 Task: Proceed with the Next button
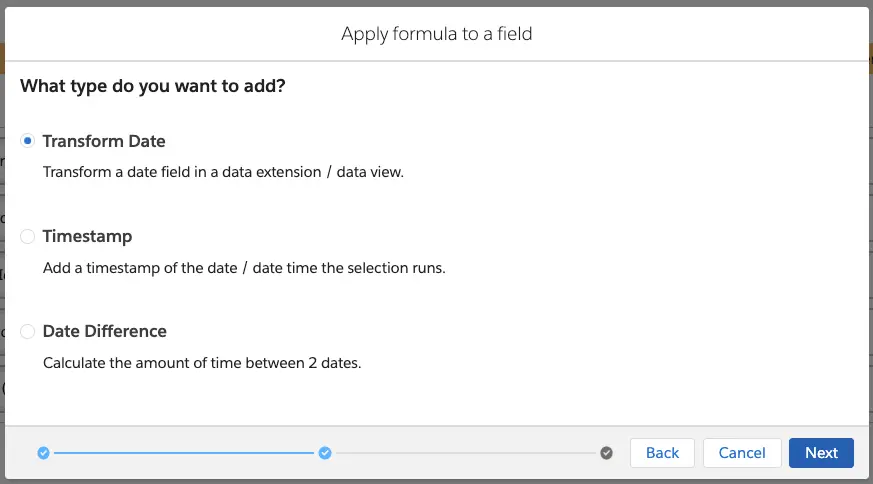click(821, 453)
